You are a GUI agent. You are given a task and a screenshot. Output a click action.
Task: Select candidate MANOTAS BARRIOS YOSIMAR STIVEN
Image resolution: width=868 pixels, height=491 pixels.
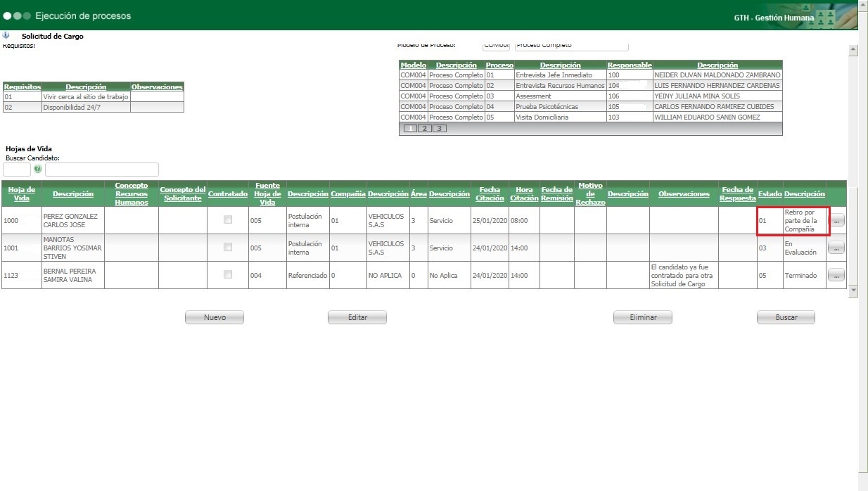[72, 248]
